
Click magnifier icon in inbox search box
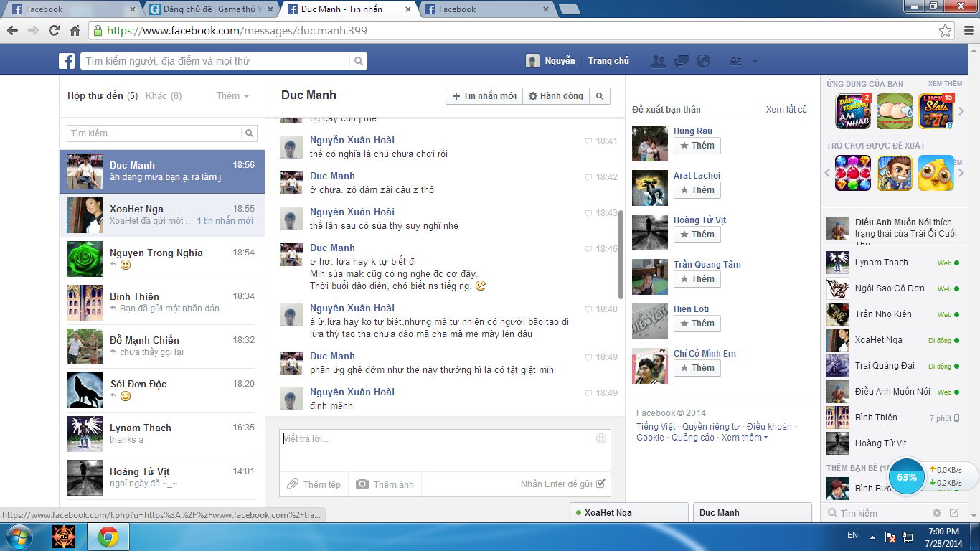coord(249,133)
